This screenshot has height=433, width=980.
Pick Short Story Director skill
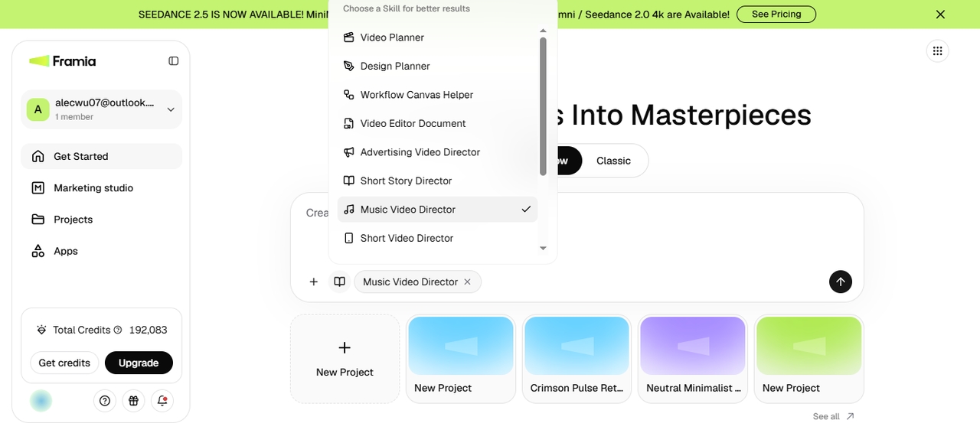pyautogui.click(x=437, y=181)
